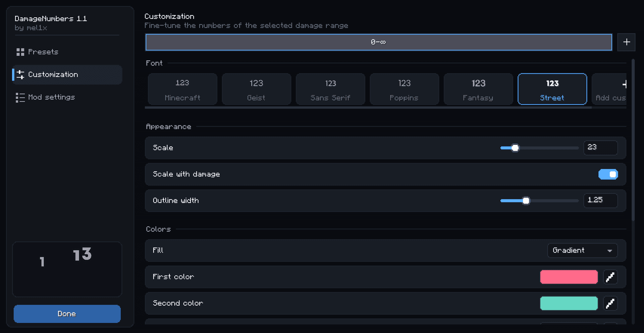Select the Minecraft font
The width and height of the screenshot is (644, 333).
(x=182, y=89)
